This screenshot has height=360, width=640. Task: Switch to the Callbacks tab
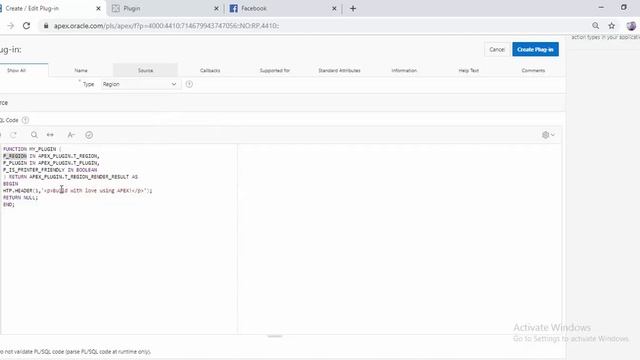pos(210,70)
